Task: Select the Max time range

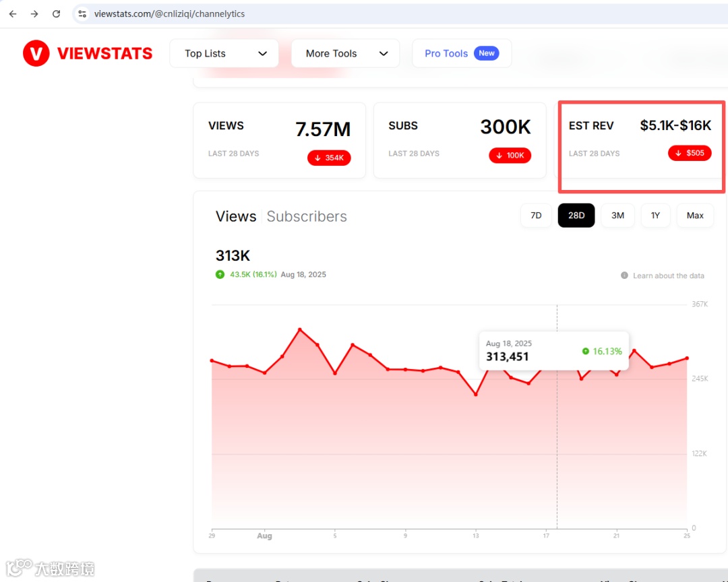Action: click(695, 216)
